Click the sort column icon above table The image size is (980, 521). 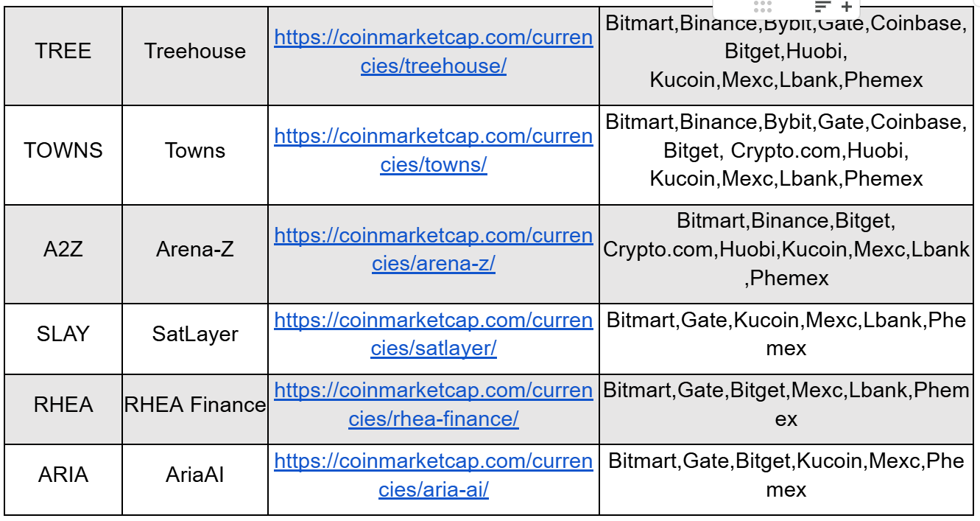(822, 7)
